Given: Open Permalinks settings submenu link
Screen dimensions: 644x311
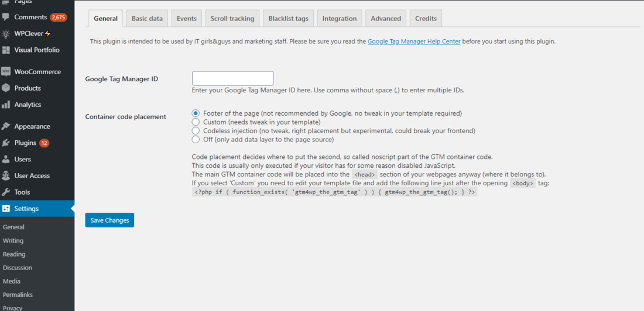Looking at the screenshot, I should click(x=18, y=295).
